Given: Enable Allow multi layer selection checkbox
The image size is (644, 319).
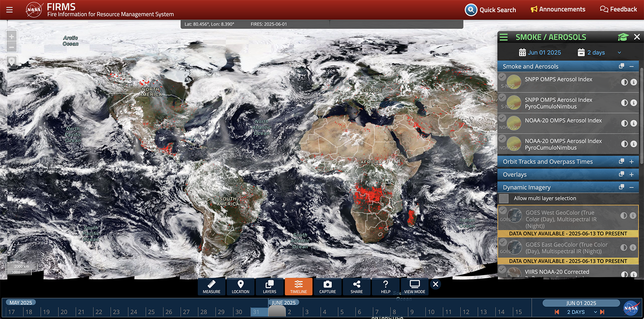Looking at the screenshot, I should coord(504,199).
